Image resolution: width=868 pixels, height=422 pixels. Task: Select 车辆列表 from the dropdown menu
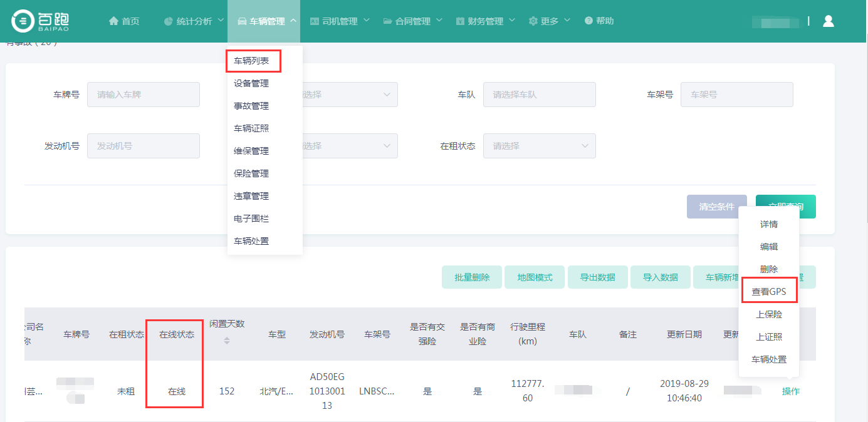(x=251, y=61)
